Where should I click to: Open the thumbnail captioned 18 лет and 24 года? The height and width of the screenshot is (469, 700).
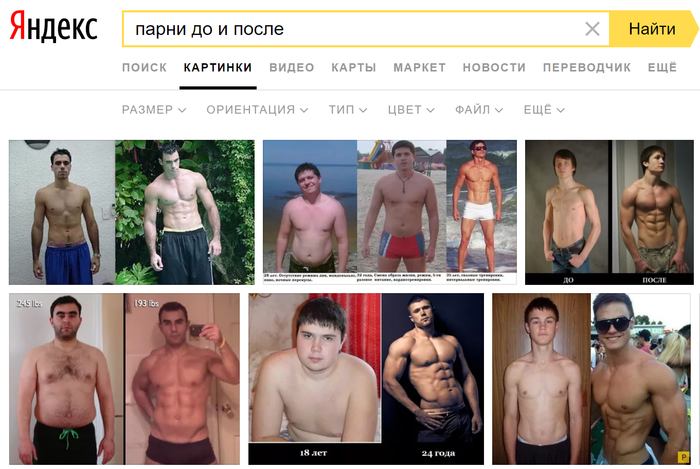366,379
